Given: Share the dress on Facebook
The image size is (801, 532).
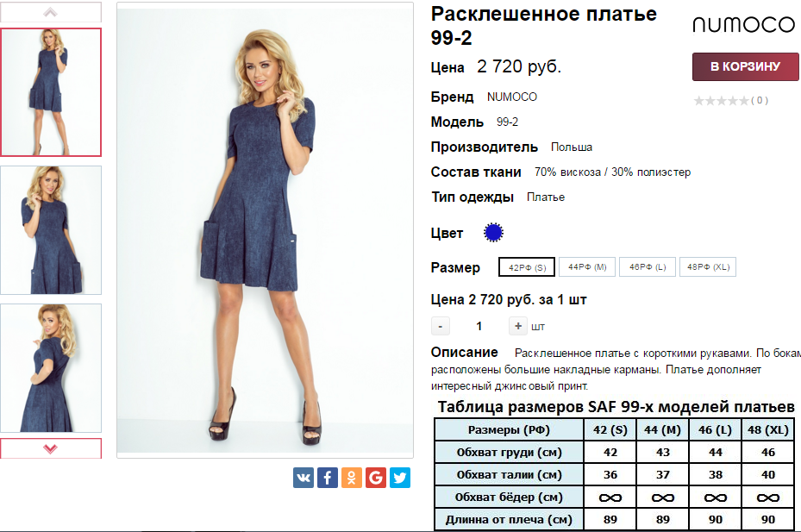Looking at the screenshot, I should pyautogui.click(x=328, y=478).
